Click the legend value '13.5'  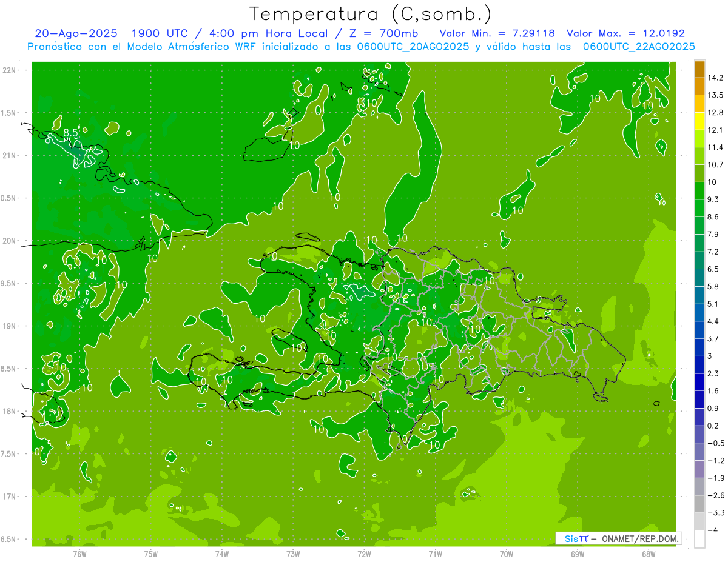(715, 95)
